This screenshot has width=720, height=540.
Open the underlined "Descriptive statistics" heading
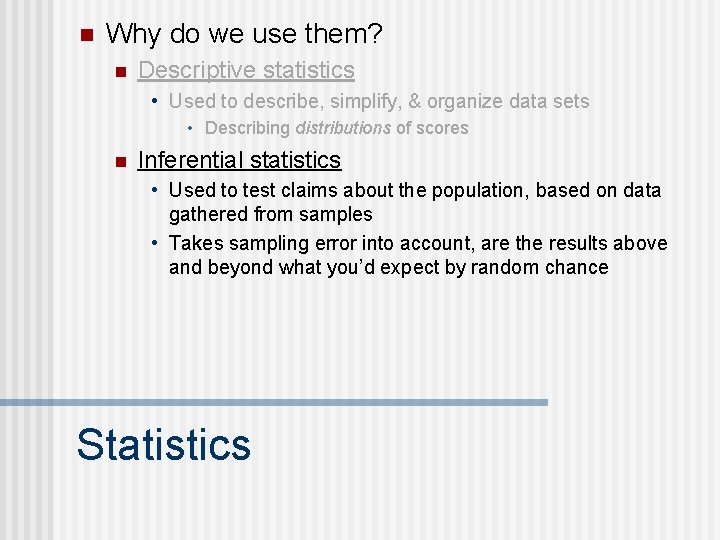246,70
